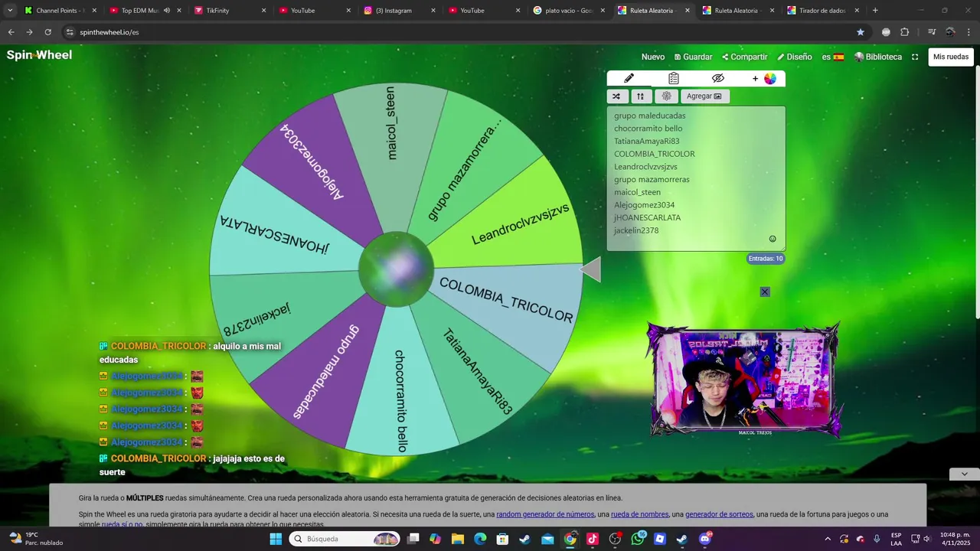Viewport: 980px width, 551px height.
Task: Open the Extensions puzzle menu
Action: [x=905, y=32]
